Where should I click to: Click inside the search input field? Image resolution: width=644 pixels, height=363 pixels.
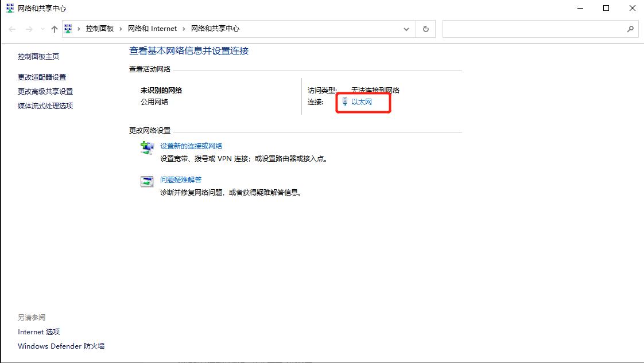[534, 28]
